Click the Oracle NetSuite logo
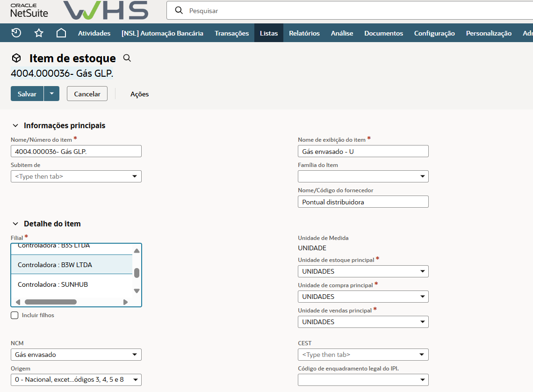This screenshot has width=533, height=392. 29,10
